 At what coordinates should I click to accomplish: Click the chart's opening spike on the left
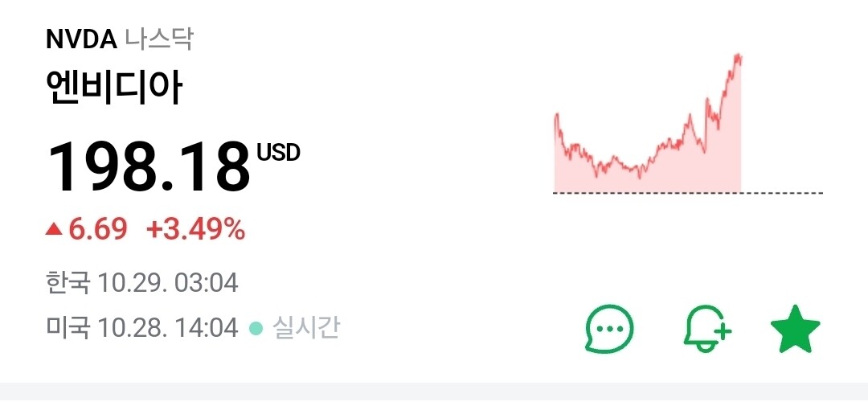(x=556, y=117)
